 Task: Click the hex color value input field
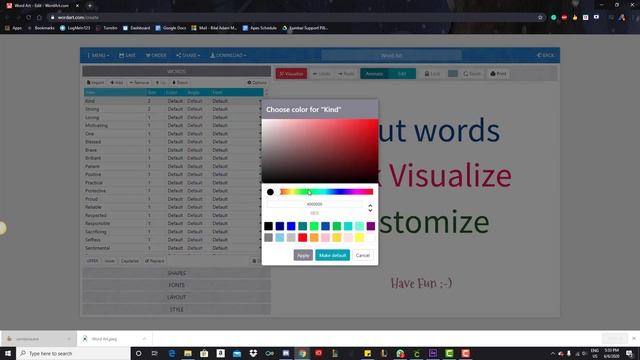click(x=314, y=204)
